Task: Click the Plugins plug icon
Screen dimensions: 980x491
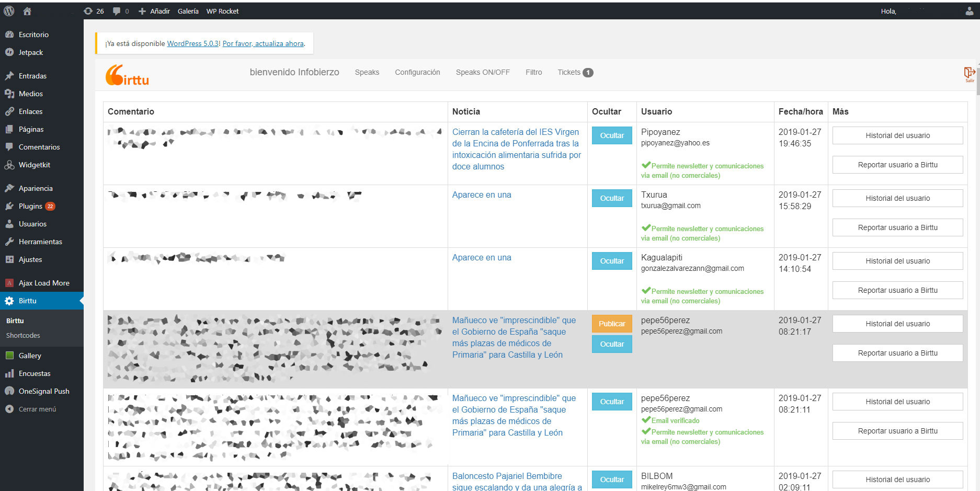Action: pyautogui.click(x=9, y=206)
